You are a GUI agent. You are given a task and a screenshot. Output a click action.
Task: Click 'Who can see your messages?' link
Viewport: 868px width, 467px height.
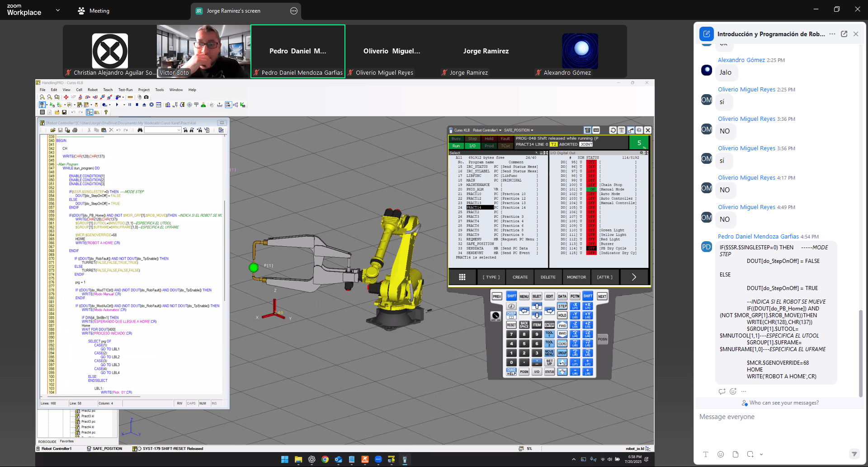point(784,403)
